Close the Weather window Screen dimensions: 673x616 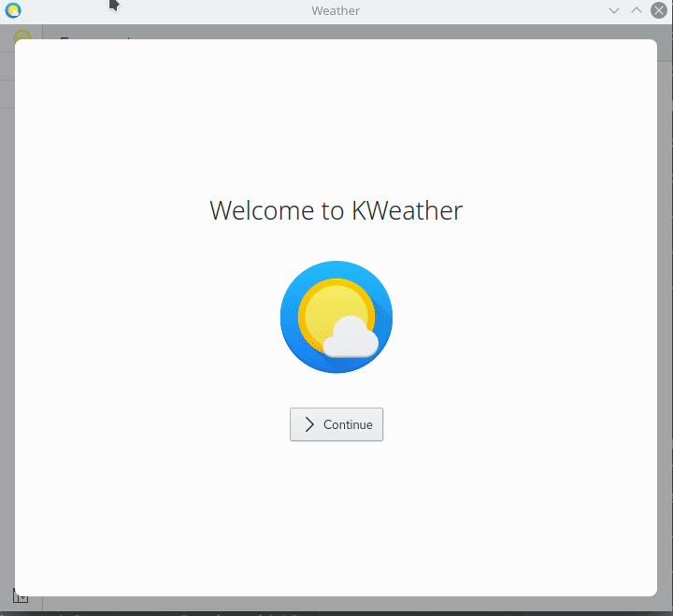pos(659,10)
